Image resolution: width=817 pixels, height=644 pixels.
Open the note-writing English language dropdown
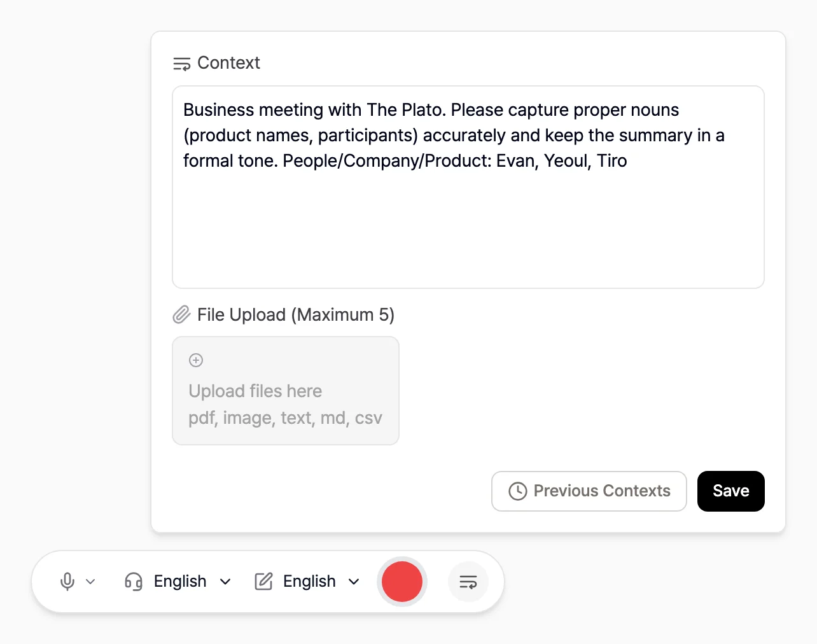tap(307, 582)
